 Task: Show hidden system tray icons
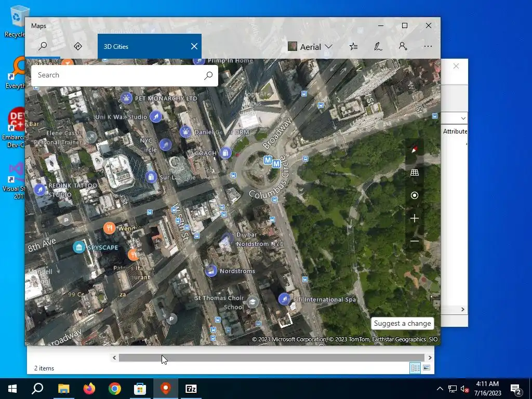[x=440, y=389]
